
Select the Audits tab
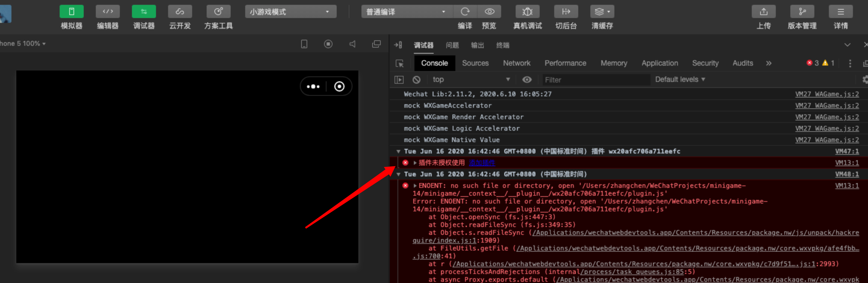pyautogui.click(x=743, y=63)
